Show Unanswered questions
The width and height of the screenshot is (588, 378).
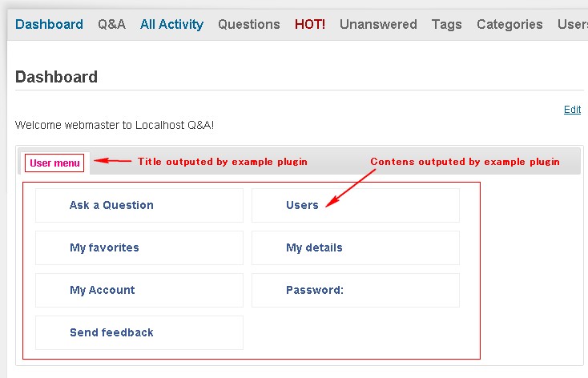[x=378, y=24]
